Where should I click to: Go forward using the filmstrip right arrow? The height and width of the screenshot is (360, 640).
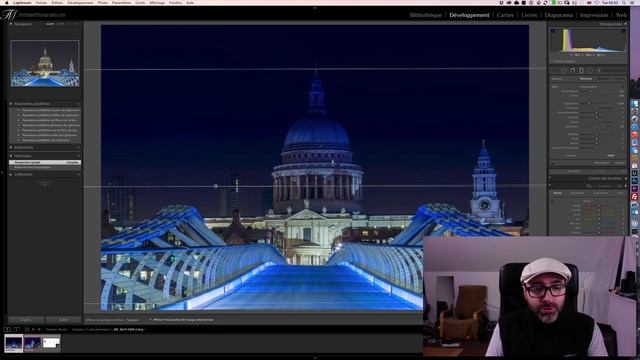pos(40,329)
